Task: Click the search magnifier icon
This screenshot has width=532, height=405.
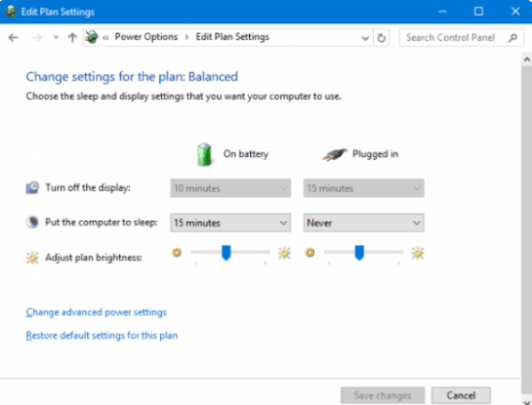Action: (512, 38)
